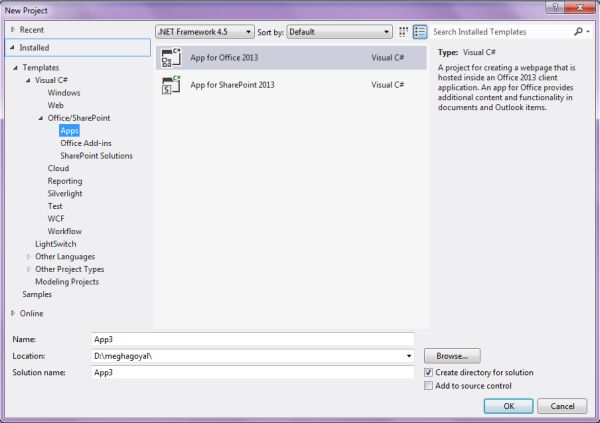Close the New Project dialog
This screenshot has width=600, height=423.
[580, 7]
